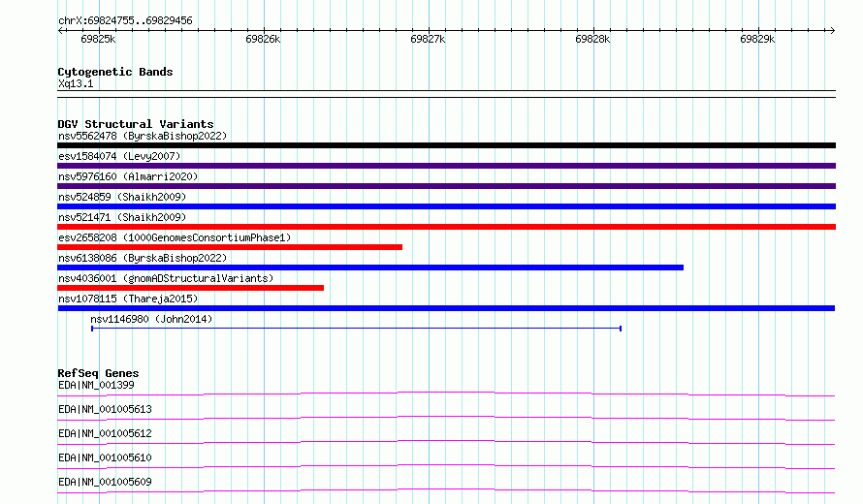The width and height of the screenshot is (863, 504).
Task: Click the EDA|NM_001005610 gene label
Action: [105, 457]
